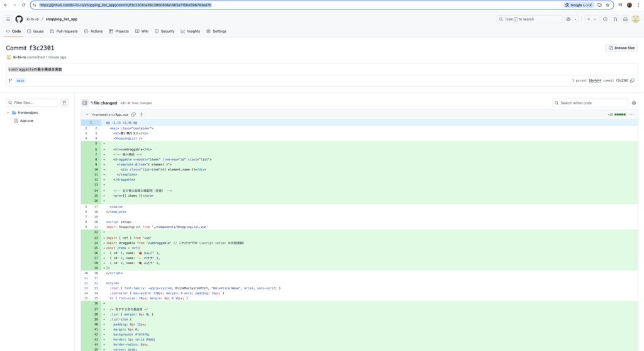Viewport: 644px width, 351px height.
Task: Click the install app icon in address bar
Action: (x=599, y=5)
